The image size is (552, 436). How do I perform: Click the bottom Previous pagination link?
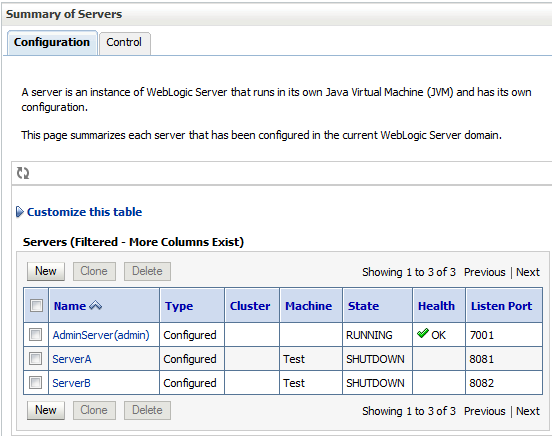pyautogui.click(x=485, y=411)
